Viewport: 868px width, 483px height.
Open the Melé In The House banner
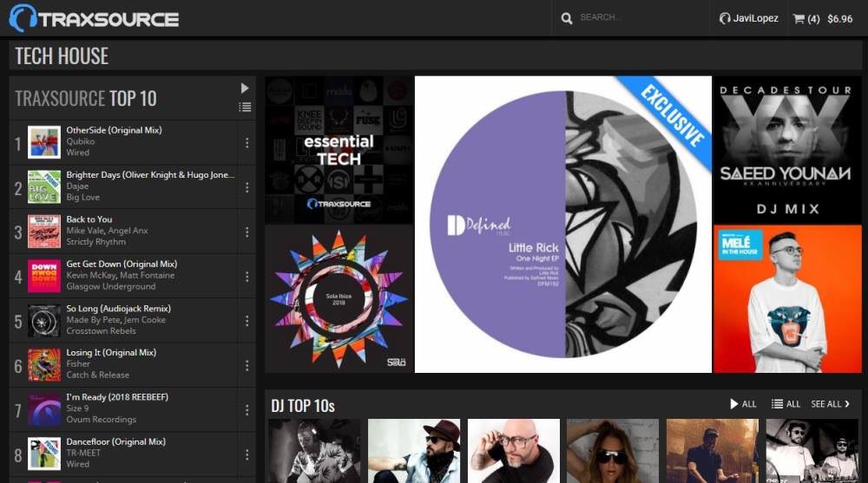(787, 299)
